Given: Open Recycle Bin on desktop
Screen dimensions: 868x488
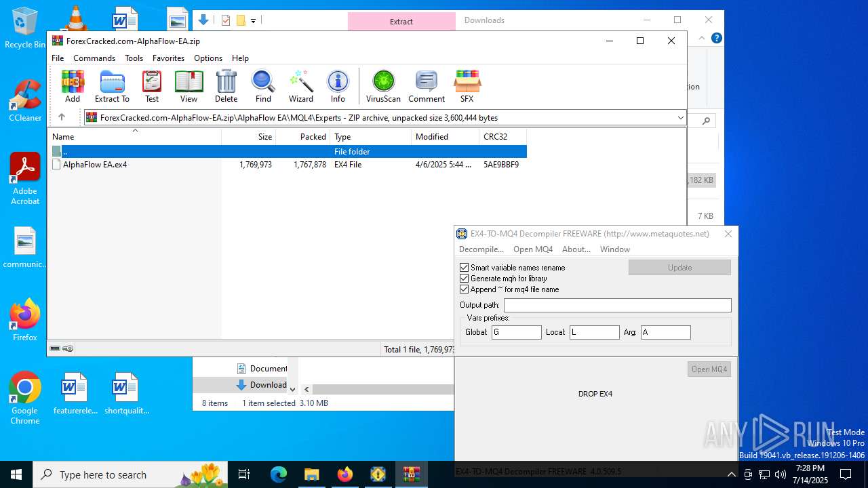Looking at the screenshot, I should (25, 28).
